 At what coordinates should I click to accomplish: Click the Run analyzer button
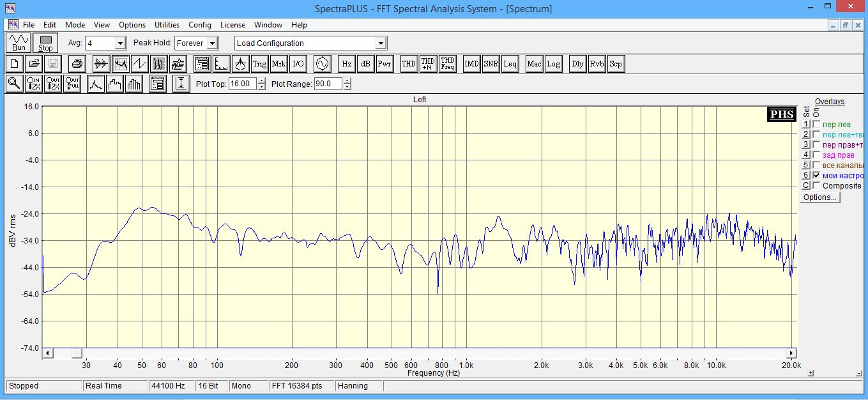click(19, 43)
